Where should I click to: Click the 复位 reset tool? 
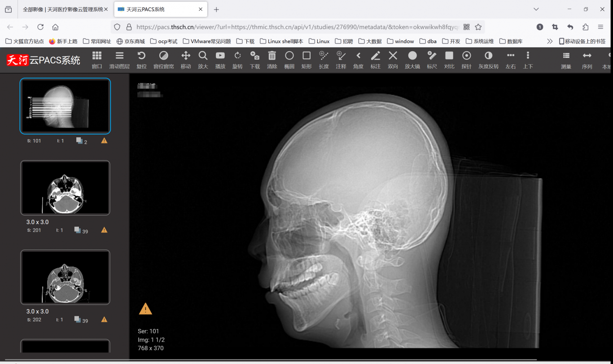141,60
